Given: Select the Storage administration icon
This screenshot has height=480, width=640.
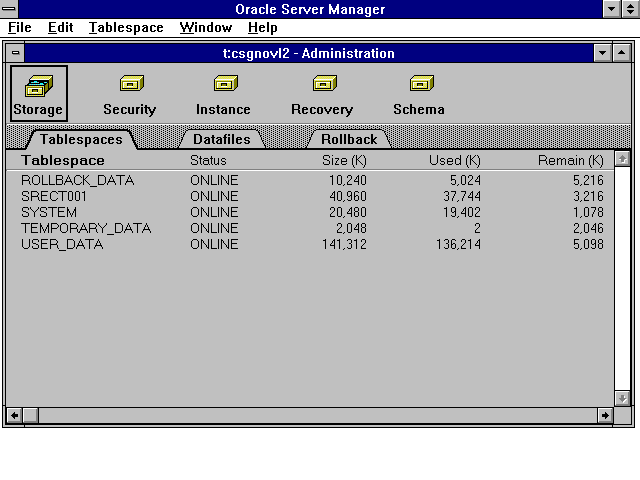Looking at the screenshot, I should point(38,92).
